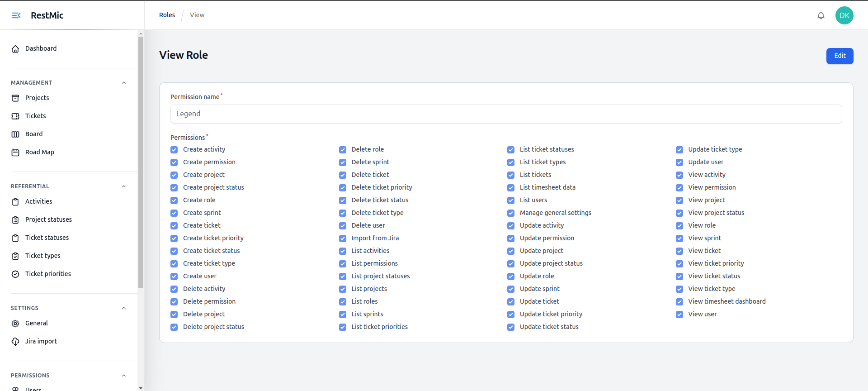
Task: Collapse the Settings section chevron
Action: pos(124,308)
